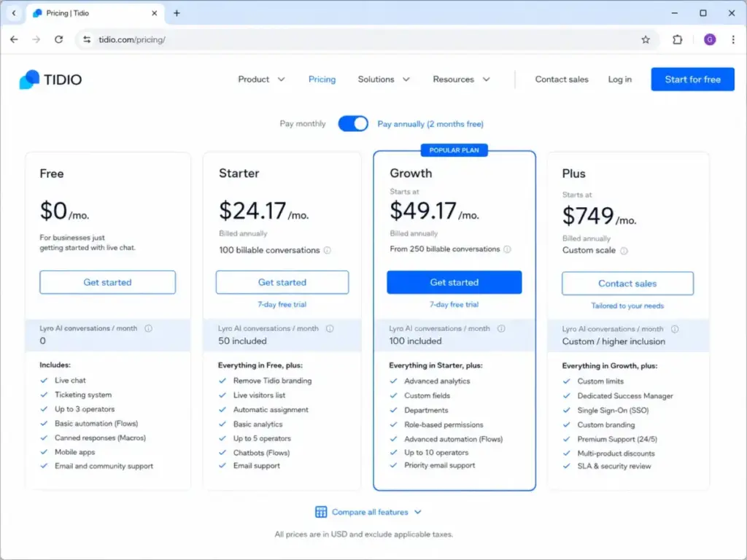Click the POPULAR PLAN badge
Image resolution: width=747 pixels, height=560 pixels.
pyautogui.click(x=454, y=150)
